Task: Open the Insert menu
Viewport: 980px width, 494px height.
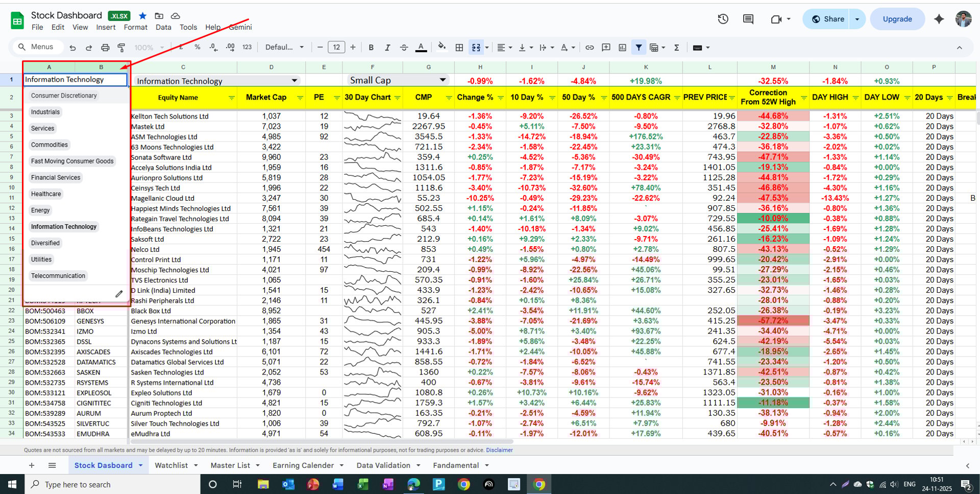Action: [x=106, y=27]
